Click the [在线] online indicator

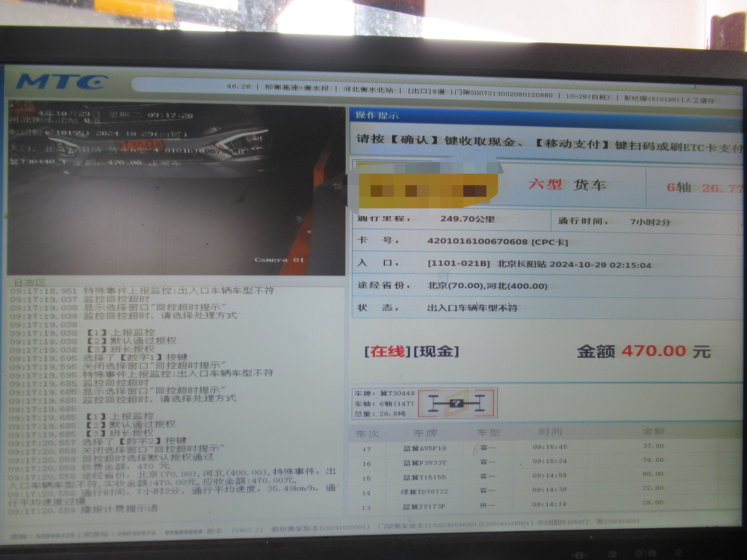click(387, 351)
